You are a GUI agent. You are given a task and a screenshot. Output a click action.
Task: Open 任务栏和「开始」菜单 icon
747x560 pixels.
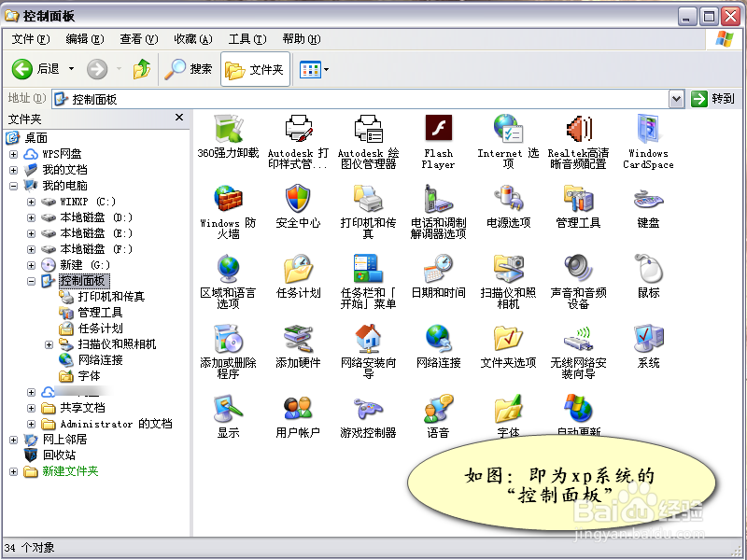(x=368, y=269)
